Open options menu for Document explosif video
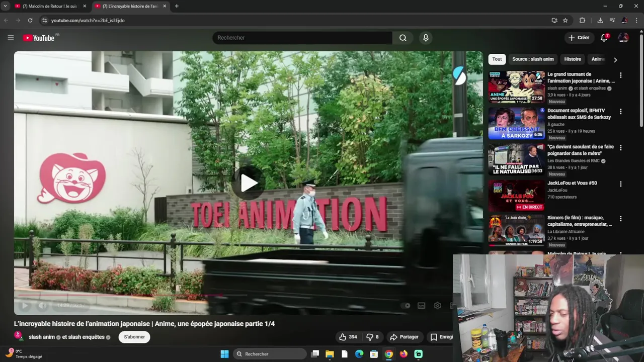Screen dimensions: 644x362 [x=620, y=111]
